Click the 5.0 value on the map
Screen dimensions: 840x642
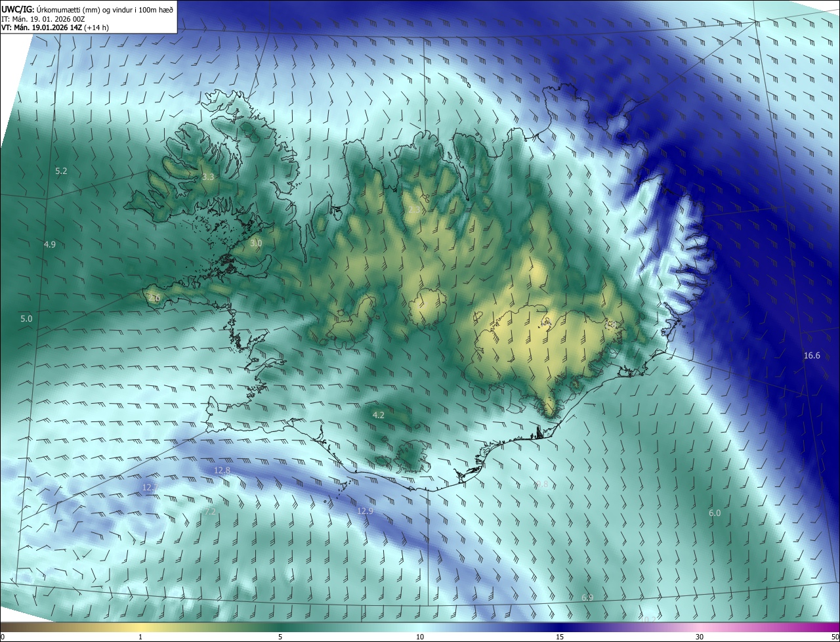26,318
